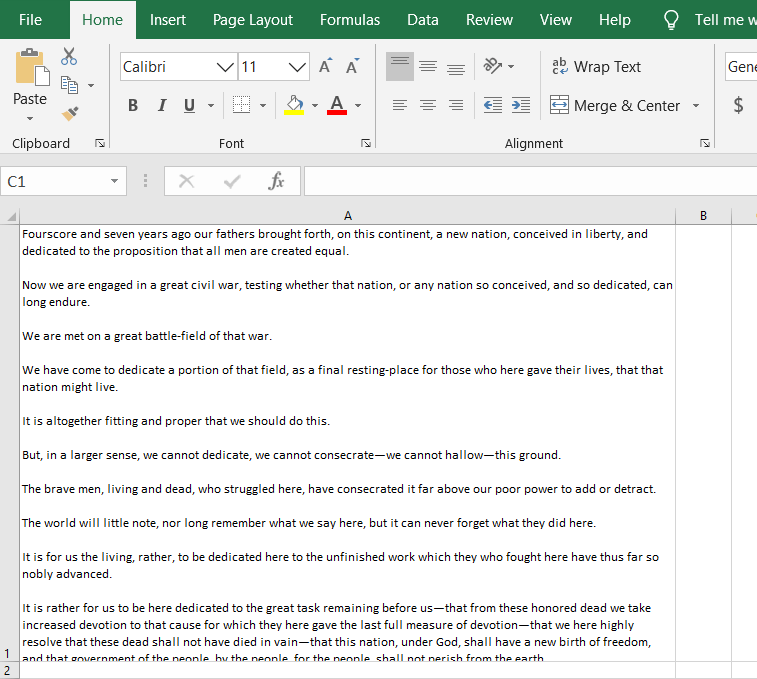The image size is (757, 679).
Task: Toggle Align Right for the cell
Action: coord(456,105)
